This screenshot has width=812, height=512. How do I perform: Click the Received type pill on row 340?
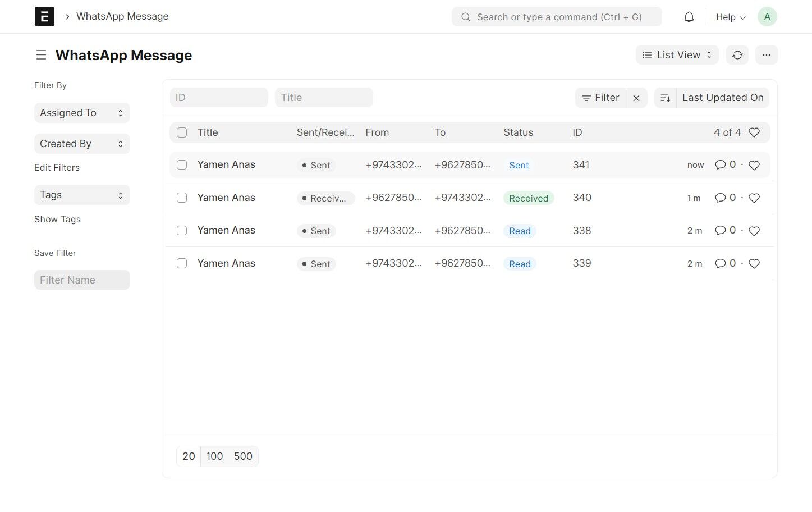(x=325, y=198)
